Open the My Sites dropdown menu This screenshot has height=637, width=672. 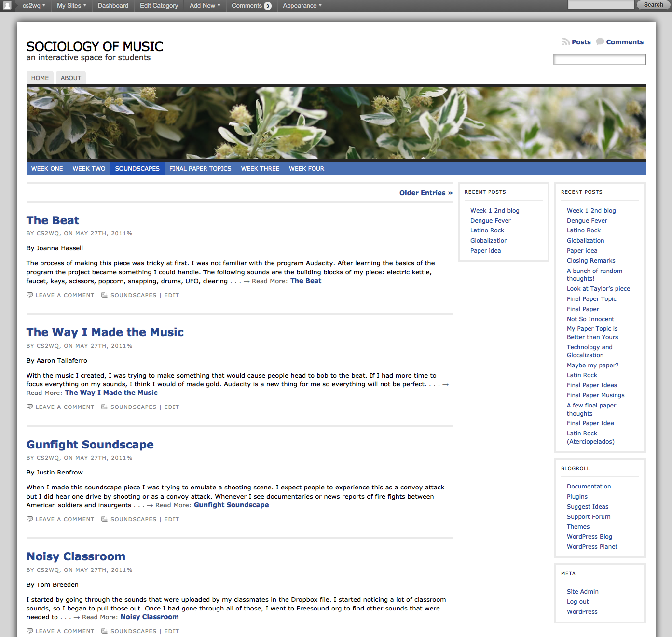click(x=71, y=6)
